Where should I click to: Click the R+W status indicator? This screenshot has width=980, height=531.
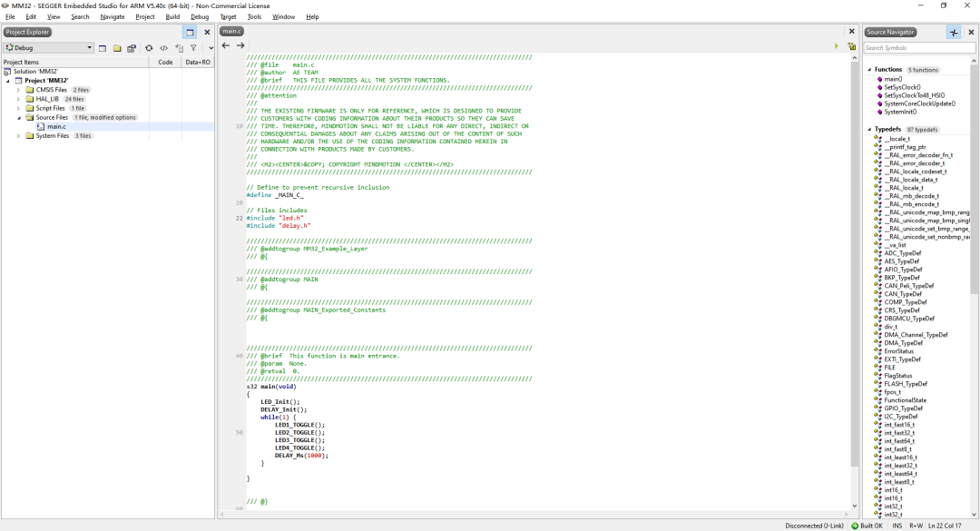(x=916, y=526)
